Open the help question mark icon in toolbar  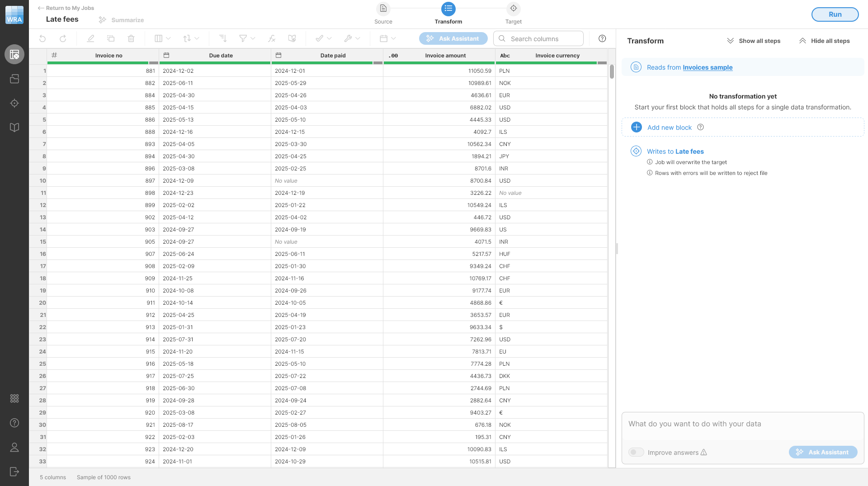[x=602, y=39]
